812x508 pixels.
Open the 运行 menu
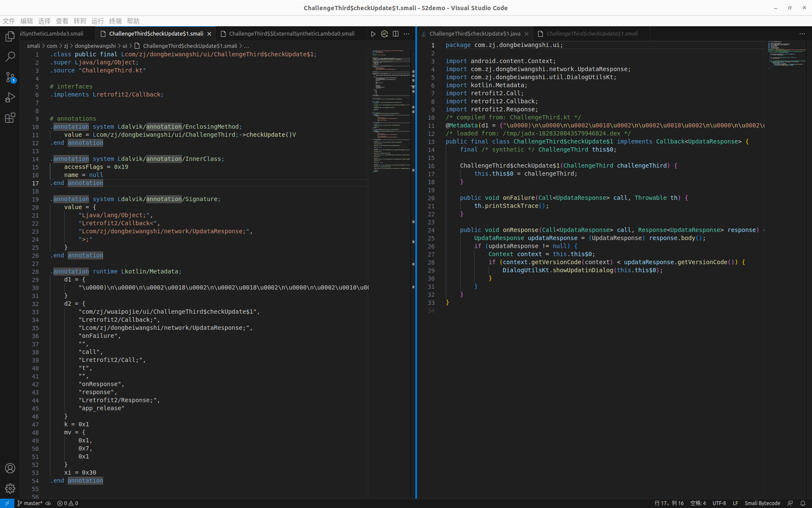coord(98,21)
